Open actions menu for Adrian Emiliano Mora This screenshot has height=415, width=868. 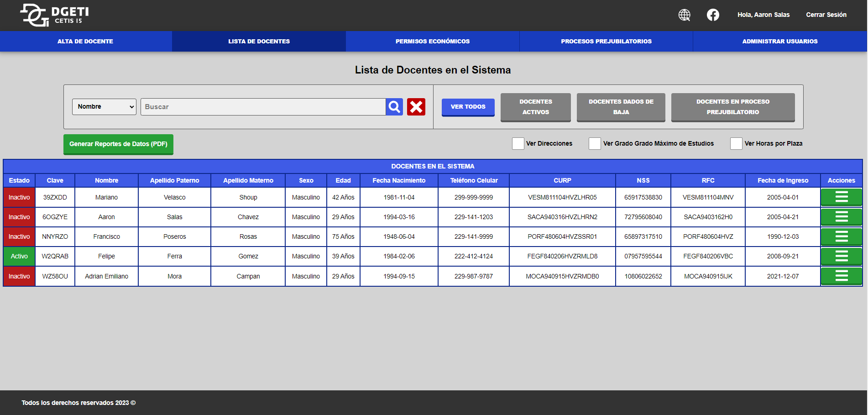841,276
